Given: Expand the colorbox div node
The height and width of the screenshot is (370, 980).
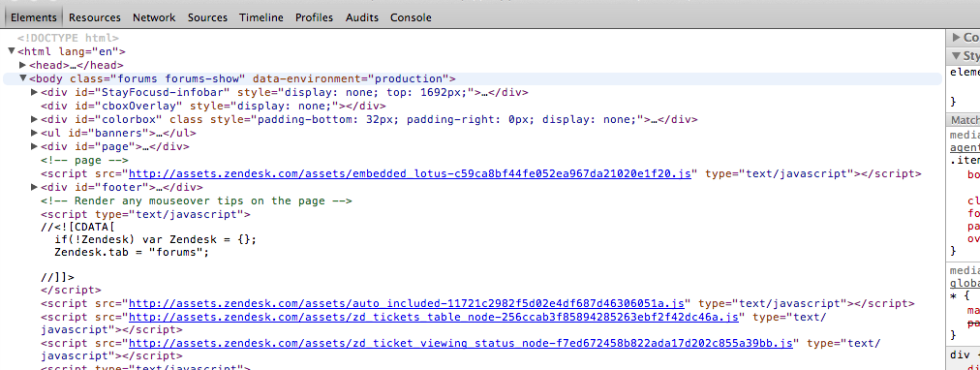Looking at the screenshot, I should 34,119.
